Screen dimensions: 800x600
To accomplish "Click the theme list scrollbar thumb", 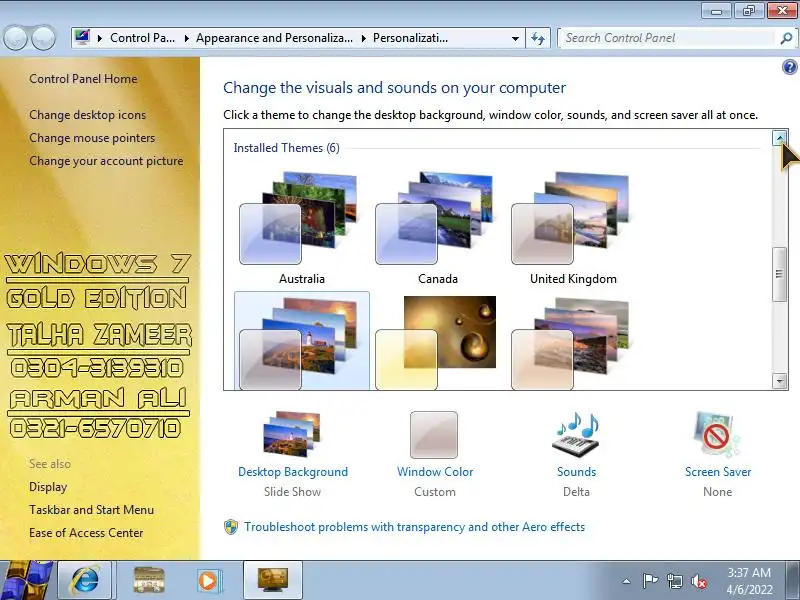I will (x=779, y=274).
